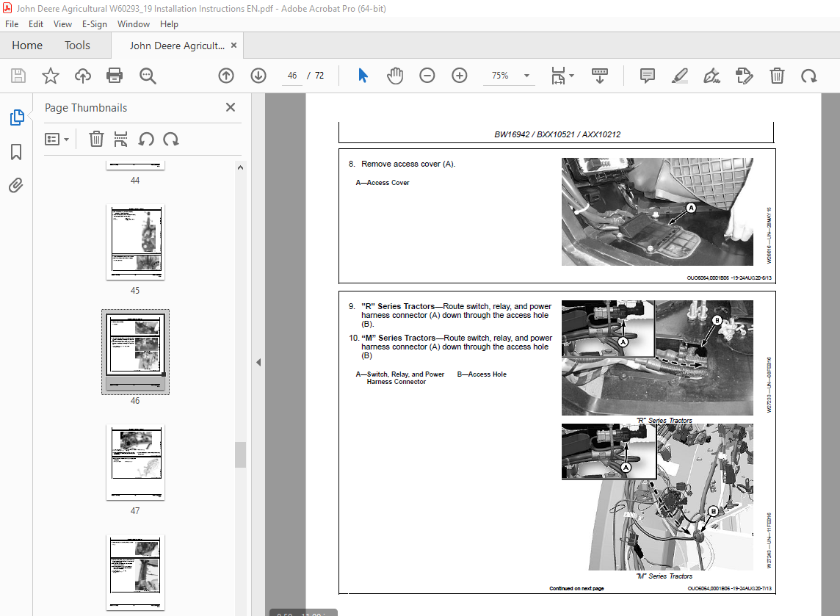840x616 pixels.
Task: Open the File menu
Action: 12,24
